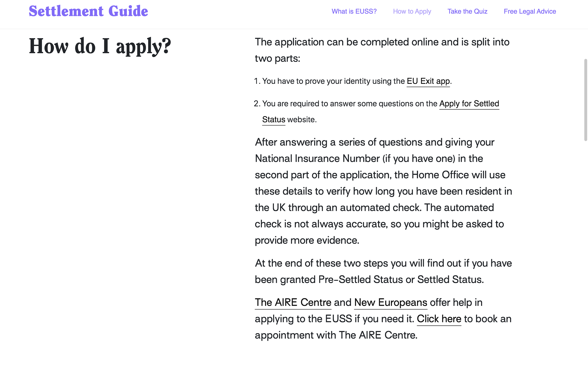The height and width of the screenshot is (368, 588).
Task: Open the Apply for Settled Status link
Action: [469, 104]
